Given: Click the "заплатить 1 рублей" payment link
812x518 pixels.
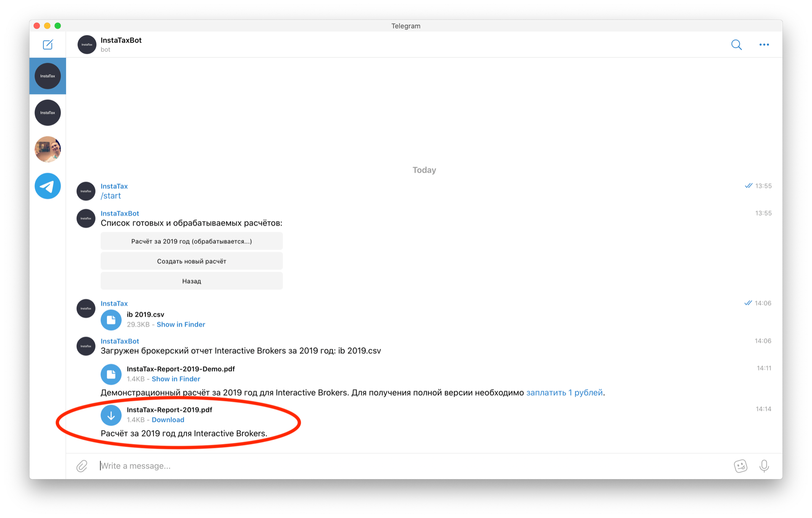Looking at the screenshot, I should (564, 392).
